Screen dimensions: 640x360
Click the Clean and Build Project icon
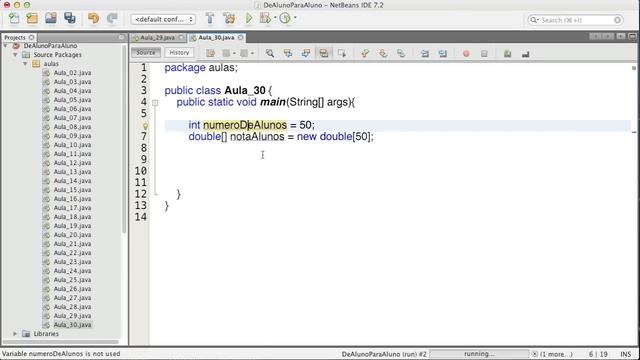[x=229, y=18]
